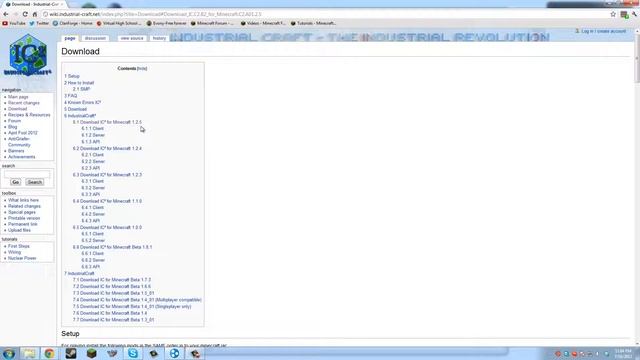Go to Main page in navigation

tap(18, 97)
